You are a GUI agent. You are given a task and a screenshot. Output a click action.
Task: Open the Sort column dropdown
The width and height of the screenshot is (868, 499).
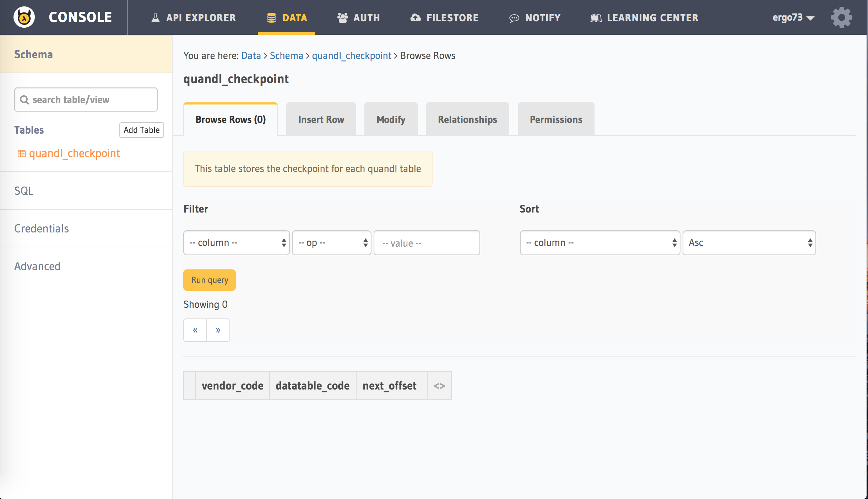[x=600, y=243]
